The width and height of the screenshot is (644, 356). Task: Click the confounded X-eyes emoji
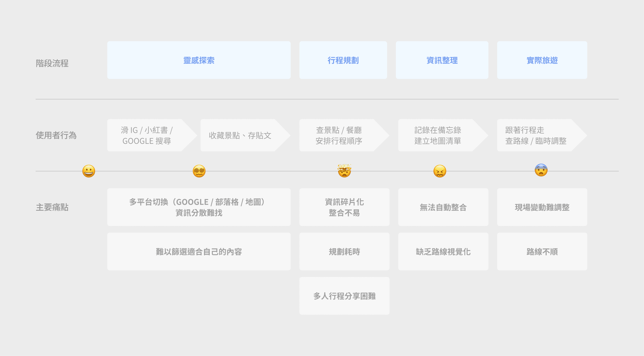[x=440, y=171]
